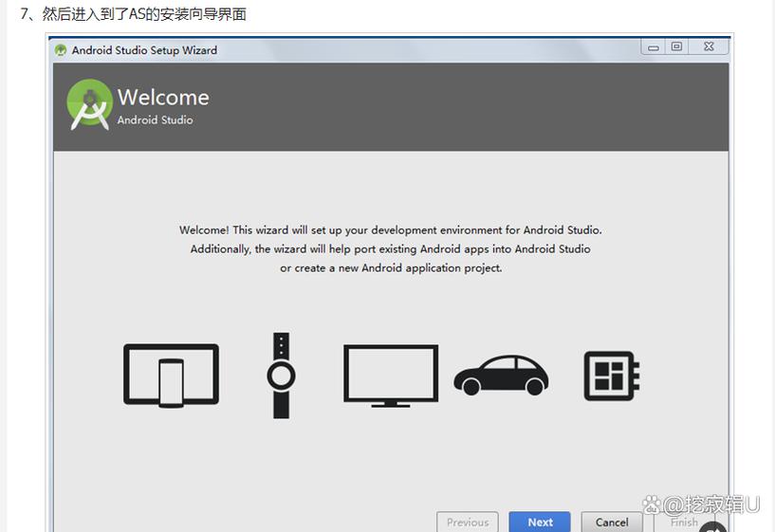Screen dimensions: 775x532
Task: Click the small title bar app icon
Action: (x=61, y=50)
